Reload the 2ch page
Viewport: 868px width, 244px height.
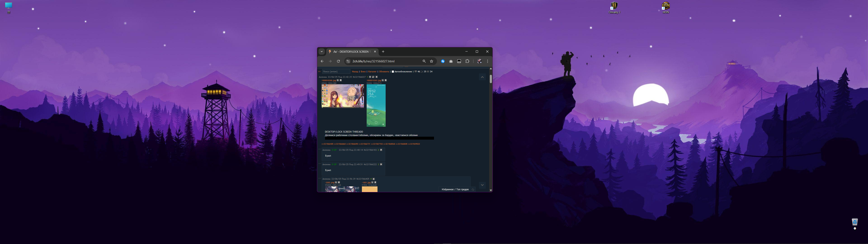(x=338, y=61)
